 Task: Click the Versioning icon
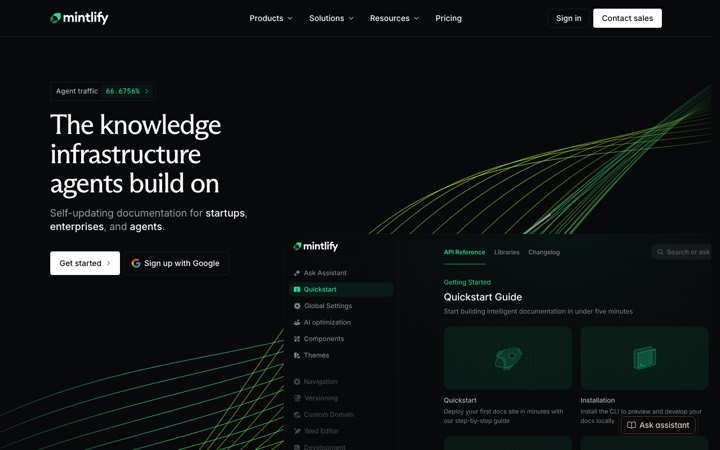click(297, 398)
